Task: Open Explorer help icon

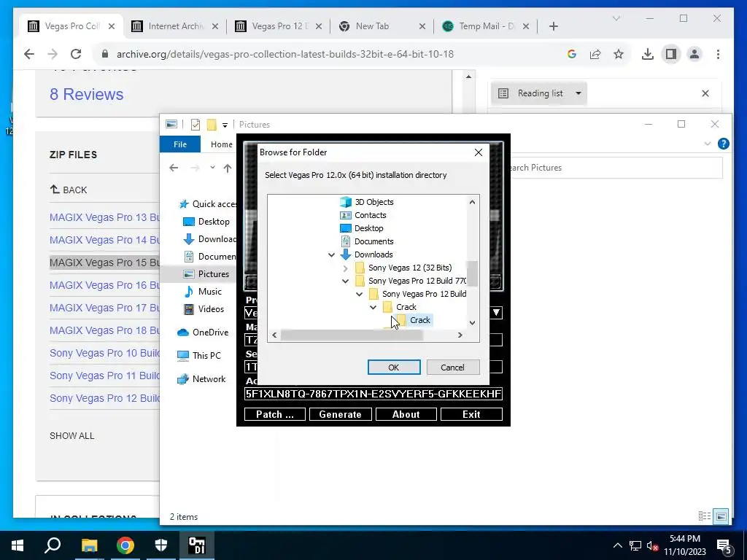Action: 723,144
